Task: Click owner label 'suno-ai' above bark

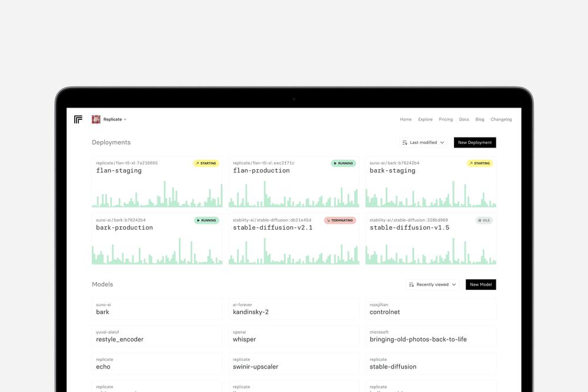Action: 103,304
